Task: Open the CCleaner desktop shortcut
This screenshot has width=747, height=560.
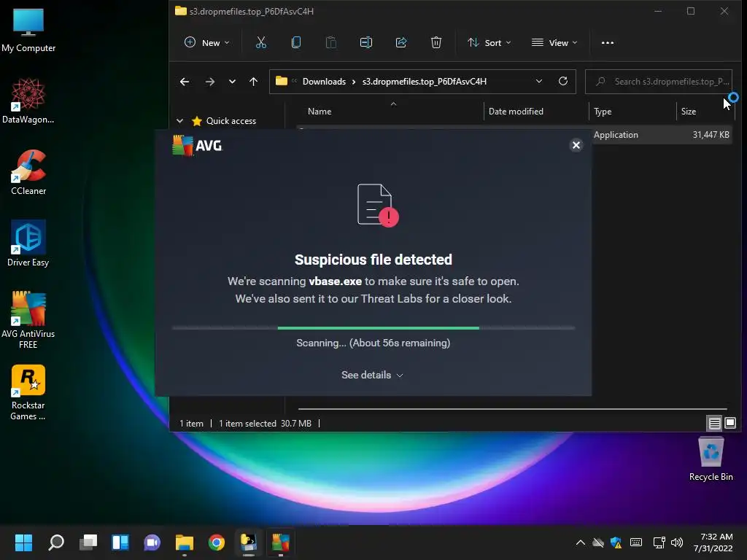Action: (28, 172)
